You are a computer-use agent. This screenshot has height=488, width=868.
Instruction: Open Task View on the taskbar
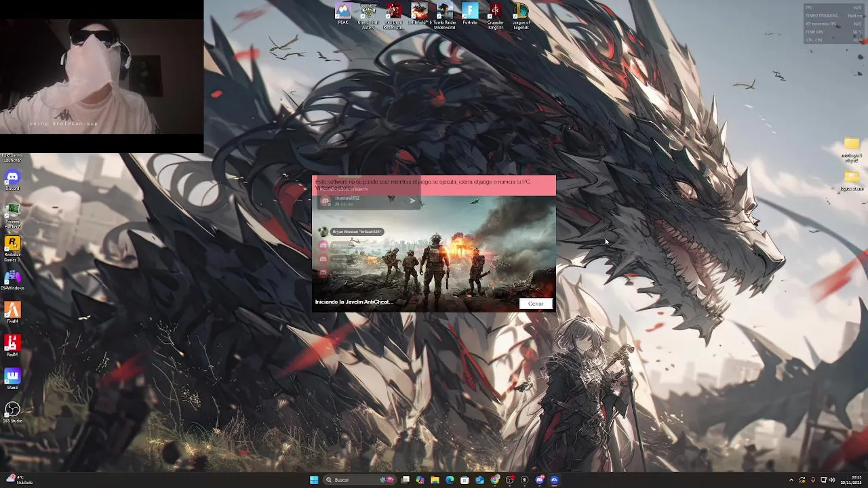(405, 480)
